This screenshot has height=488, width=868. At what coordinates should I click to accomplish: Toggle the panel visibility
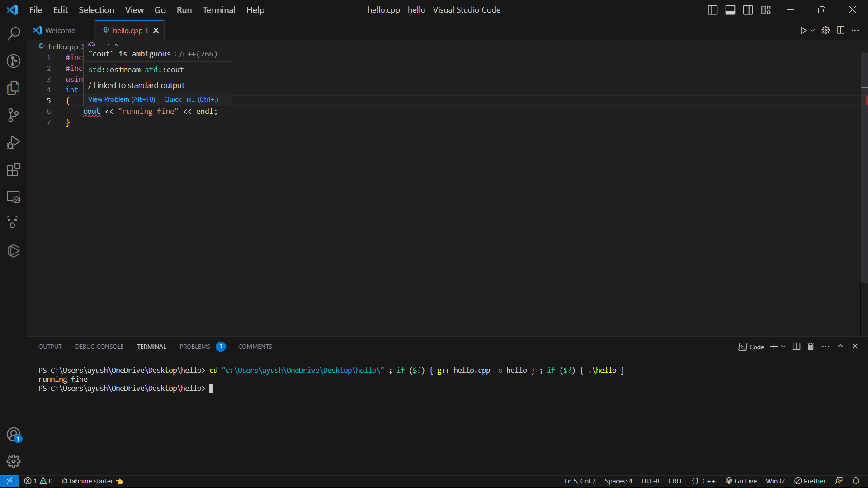click(x=730, y=9)
